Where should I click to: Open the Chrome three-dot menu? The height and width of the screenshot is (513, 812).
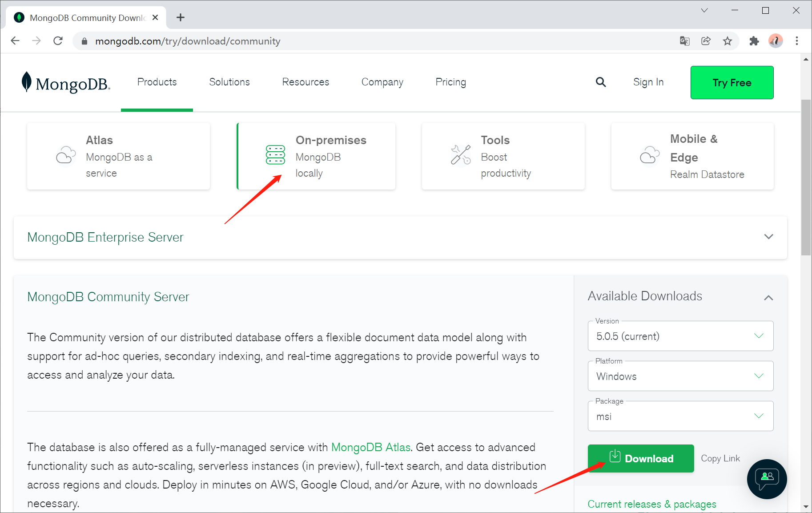[797, 41]
